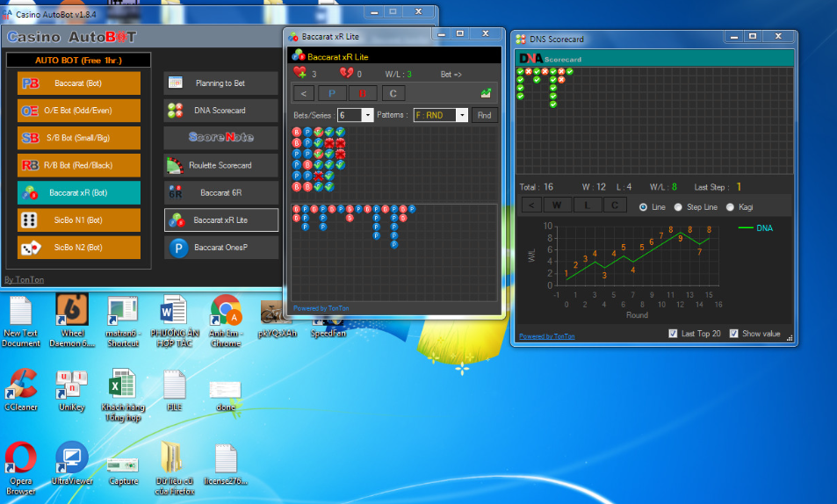Click Powered by TonTon in Baccarat xR Lite
837x504 pixels.
pos(321,308)
